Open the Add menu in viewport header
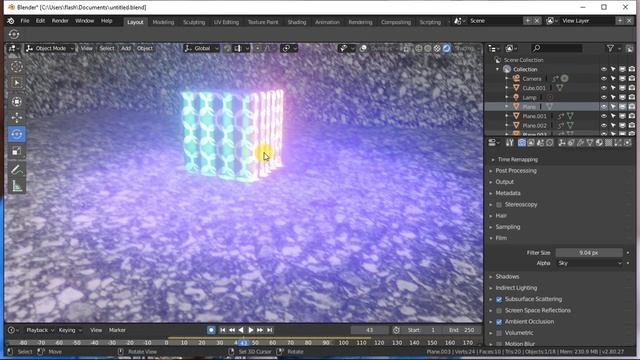The image size is (640, 360). pyautogui.click(x=126, y=48)
